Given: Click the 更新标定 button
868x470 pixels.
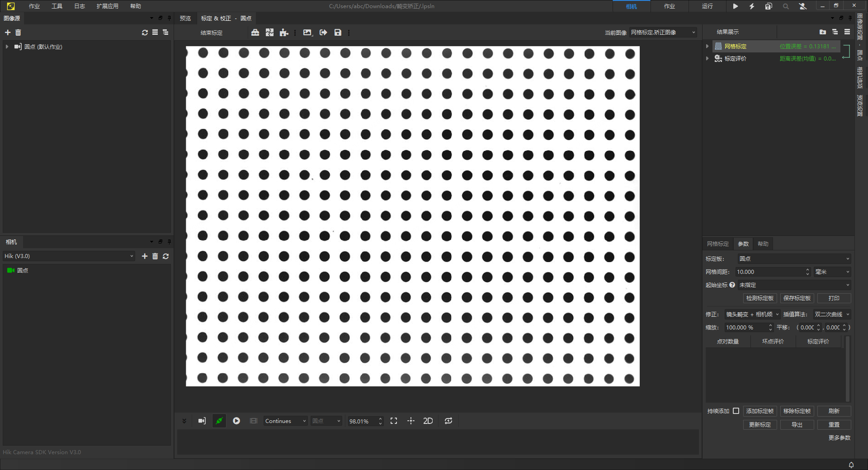Looking at the screenshot, I should pyautogui.click(x=759, y=425).
